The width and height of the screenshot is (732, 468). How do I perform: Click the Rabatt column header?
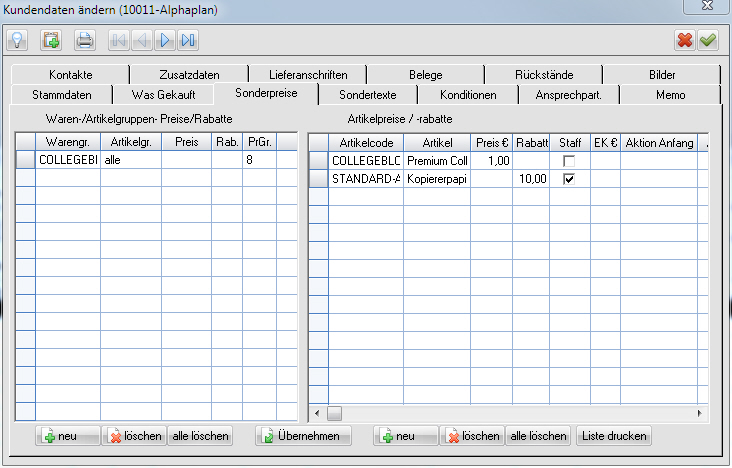pos(531,143)
